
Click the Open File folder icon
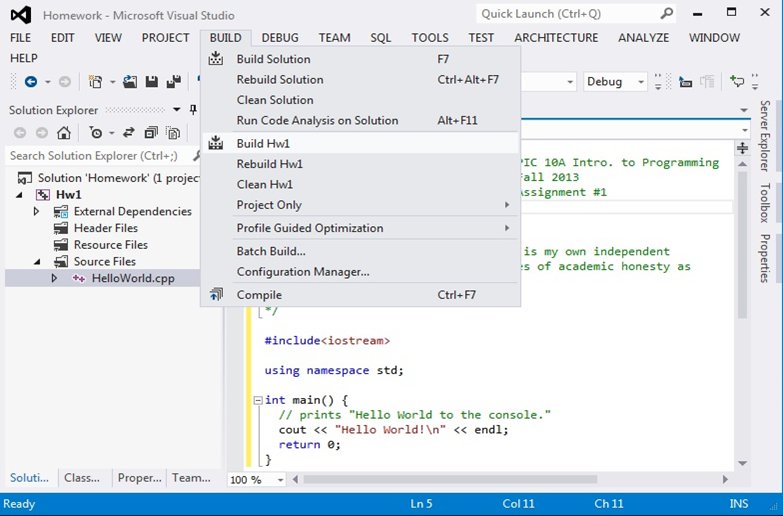pyautogui.click(x=130, y=81)
